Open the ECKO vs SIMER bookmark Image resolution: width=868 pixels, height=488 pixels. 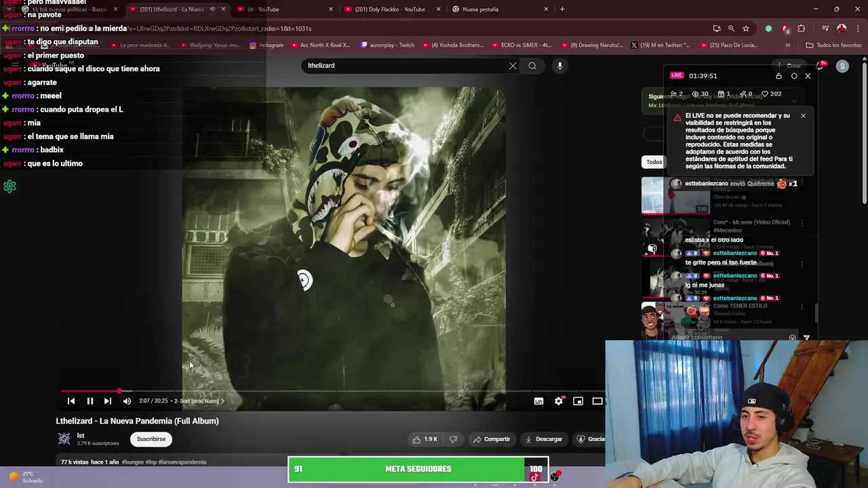tap(521, 45)
